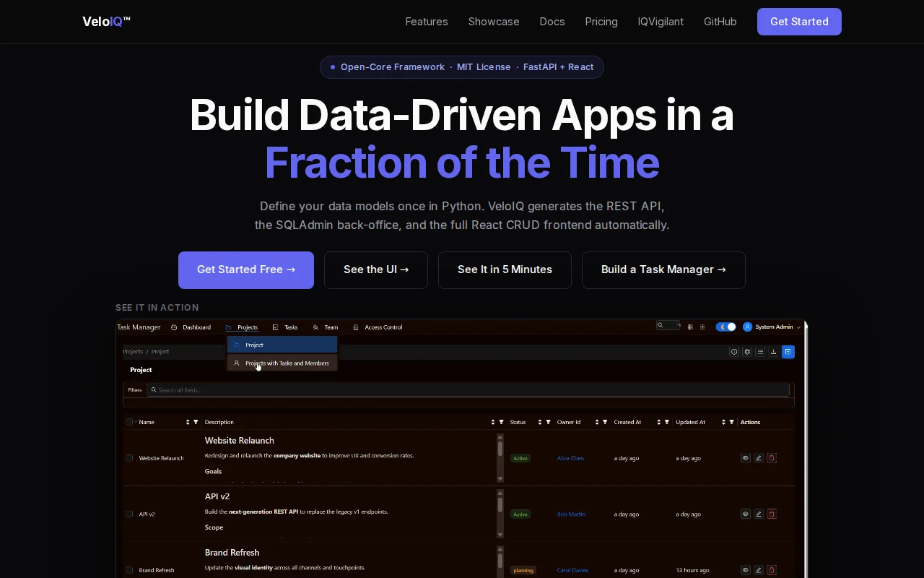
Task: Tick the Brand Refresh row checkbox
Action: 129,570
